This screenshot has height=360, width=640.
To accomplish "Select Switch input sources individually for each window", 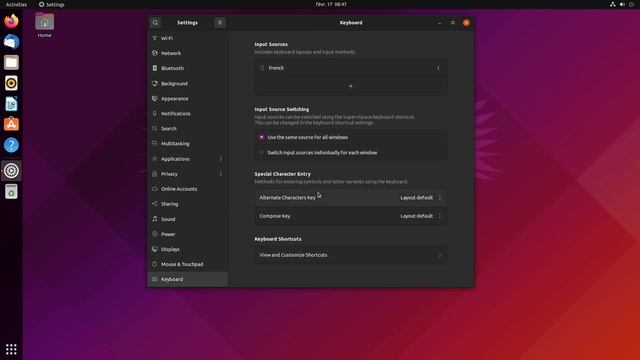I will [x=262, y=153].
